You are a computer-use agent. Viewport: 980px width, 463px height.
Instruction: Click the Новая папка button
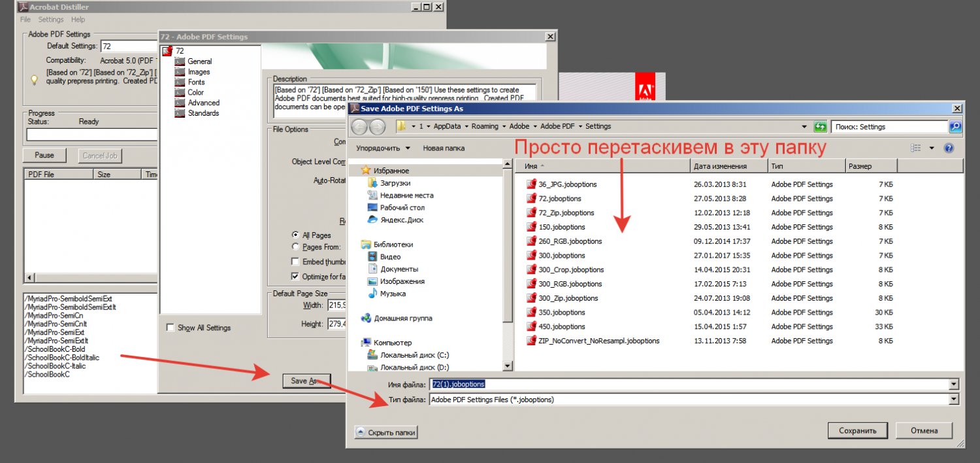click(x=444, y=148)
